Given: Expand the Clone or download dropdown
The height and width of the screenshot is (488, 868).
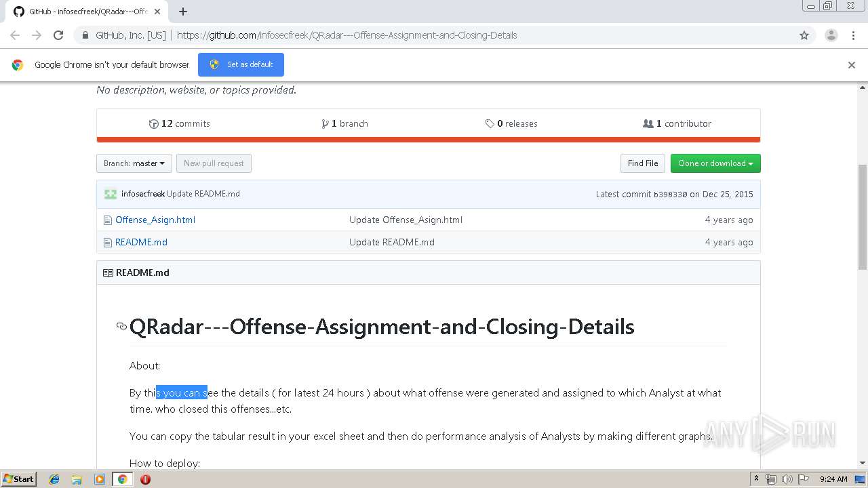Looking at the screenshot, I should 715,163.
